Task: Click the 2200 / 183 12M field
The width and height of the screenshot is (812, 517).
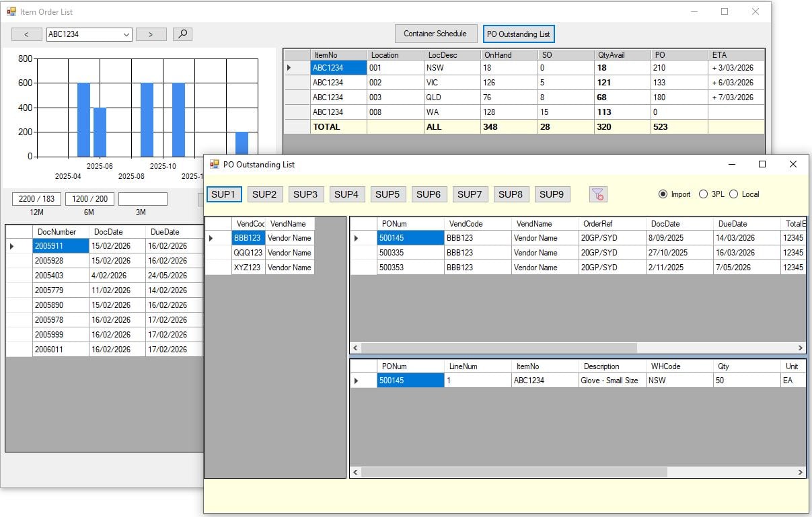Action: [x=36, y=199]
